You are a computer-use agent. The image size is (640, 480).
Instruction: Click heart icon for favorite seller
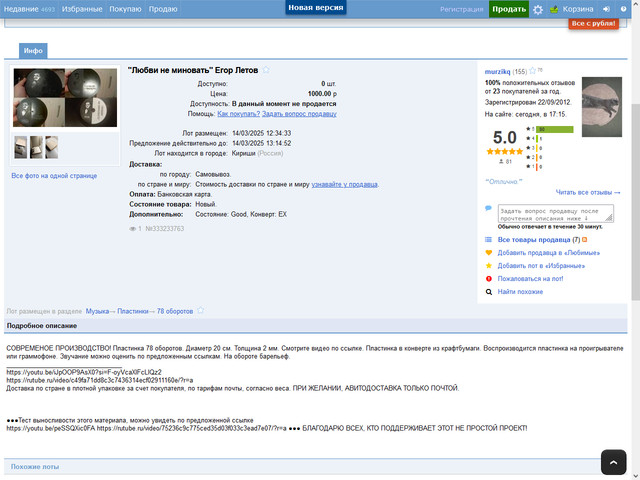tap(489, 253)
